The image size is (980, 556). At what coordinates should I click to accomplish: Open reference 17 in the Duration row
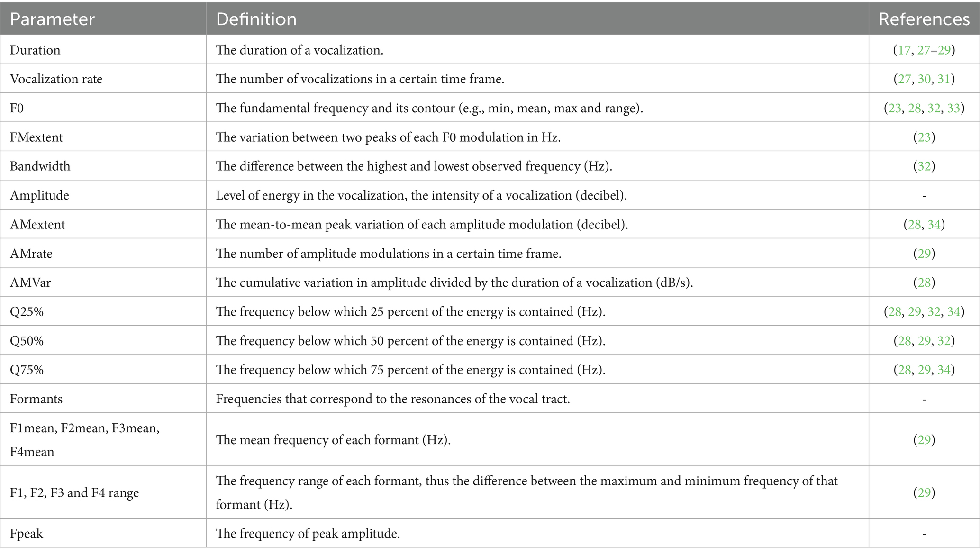point(904,50)
